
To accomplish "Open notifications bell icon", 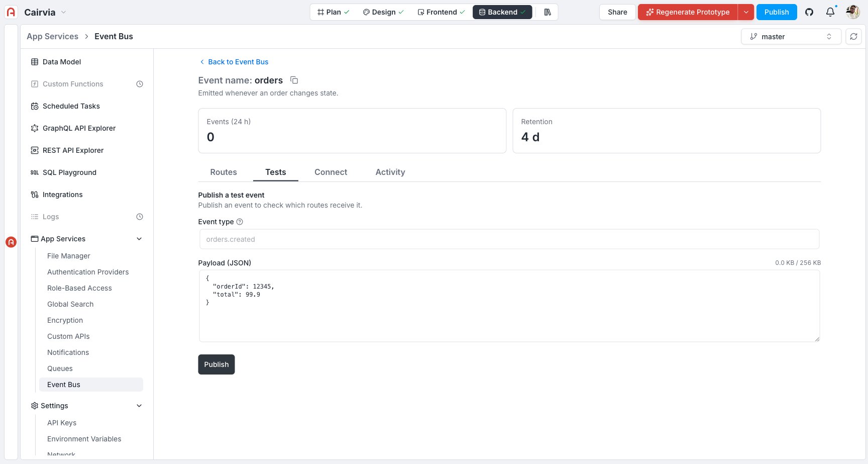I will (x=830, y=12).
